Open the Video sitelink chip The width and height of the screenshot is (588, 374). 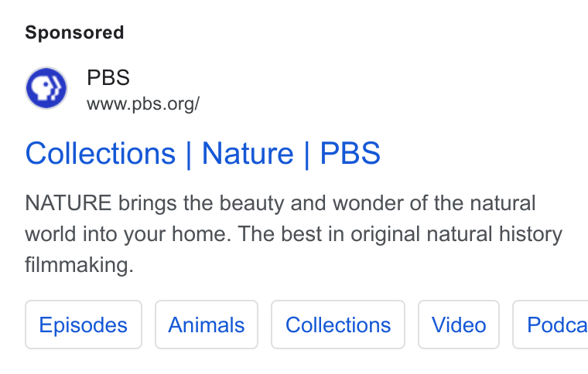[459, 325]
